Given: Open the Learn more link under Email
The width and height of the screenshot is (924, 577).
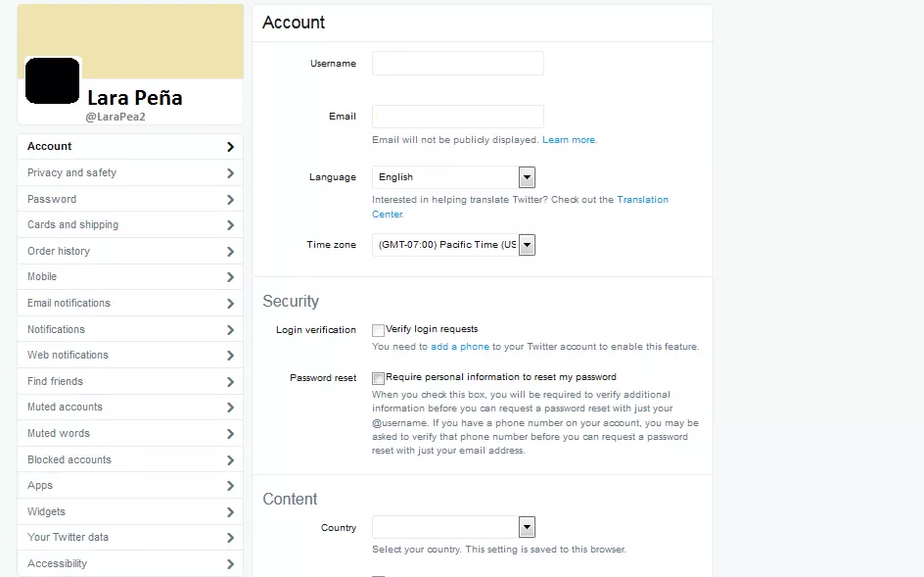Looking at the screenshot, I should coord(569,140).
